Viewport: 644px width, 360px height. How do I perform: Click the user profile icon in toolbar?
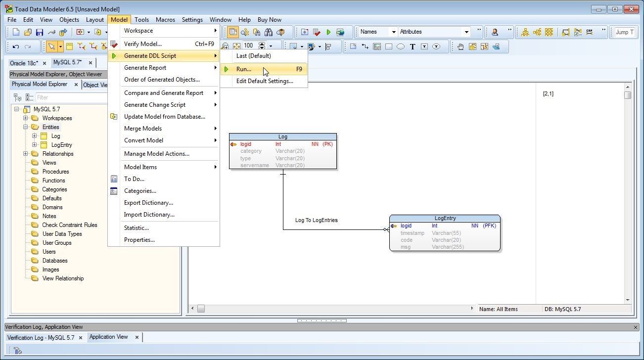click(495, 32)
